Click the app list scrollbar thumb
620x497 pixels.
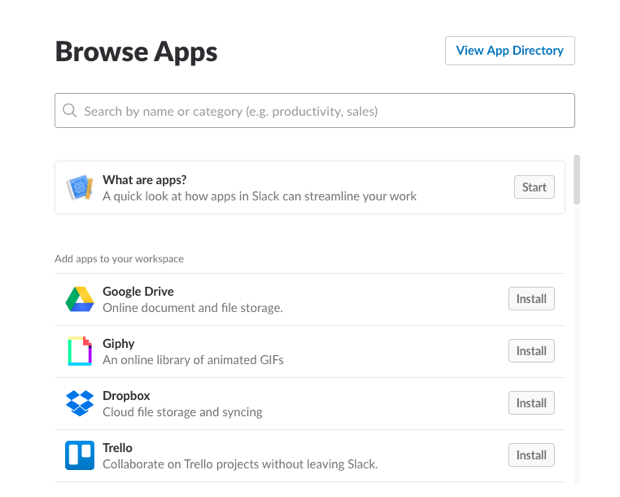[x=577, y=180]
